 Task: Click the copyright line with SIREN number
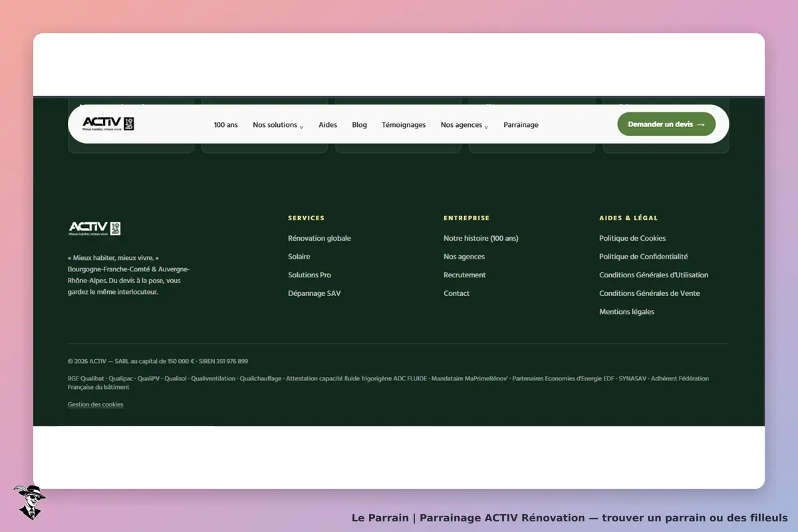(x=158, y=362)
